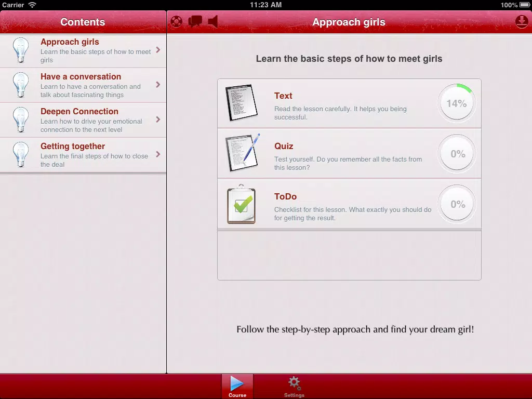Select the Getting together chapter title

click(x=73, y=146)
